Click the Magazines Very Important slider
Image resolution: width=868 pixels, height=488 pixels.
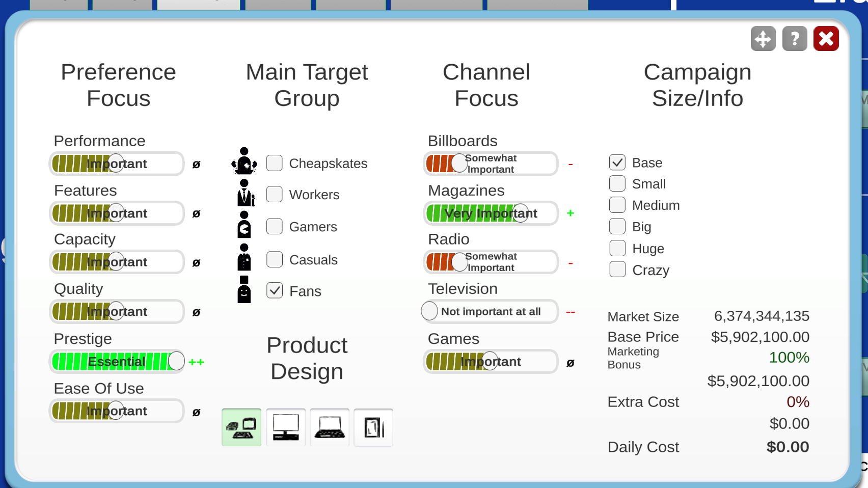pyautogui.click(x=491, y=213)
